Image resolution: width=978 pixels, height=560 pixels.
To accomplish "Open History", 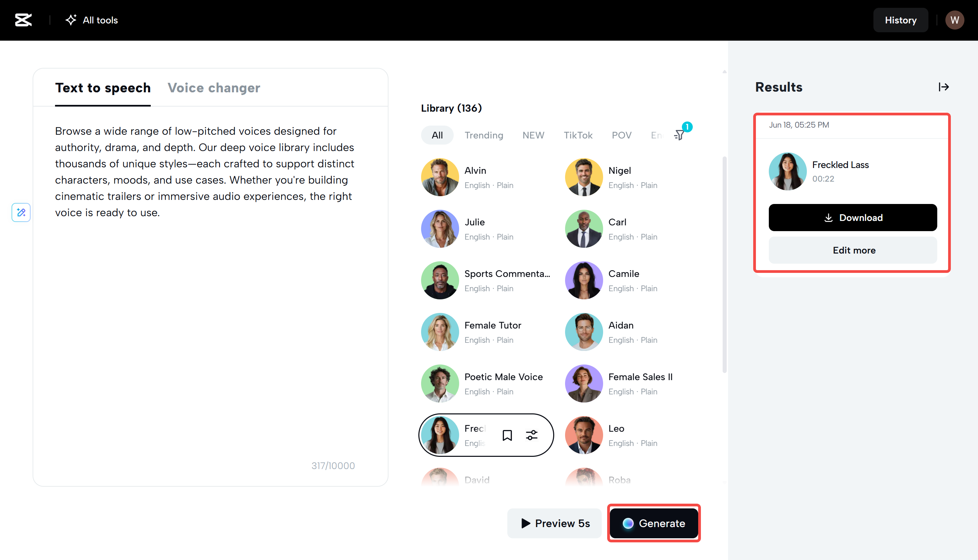I will click(901, 20).
